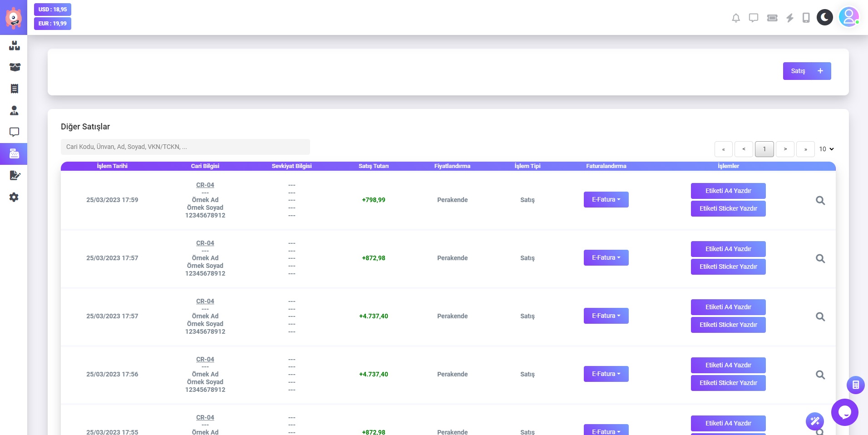Expand E-Fatura dropdown for 17:56 sale
868x435 pixels.
click(x=606, y=374)
